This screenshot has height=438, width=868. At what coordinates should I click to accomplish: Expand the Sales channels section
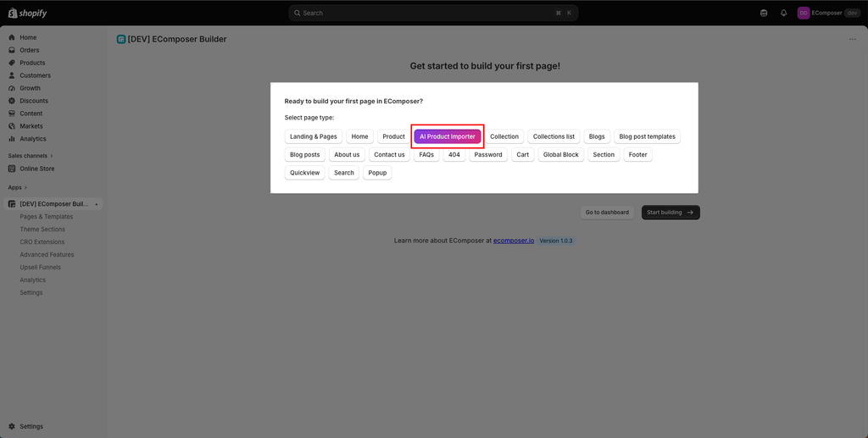click(31, 156)
